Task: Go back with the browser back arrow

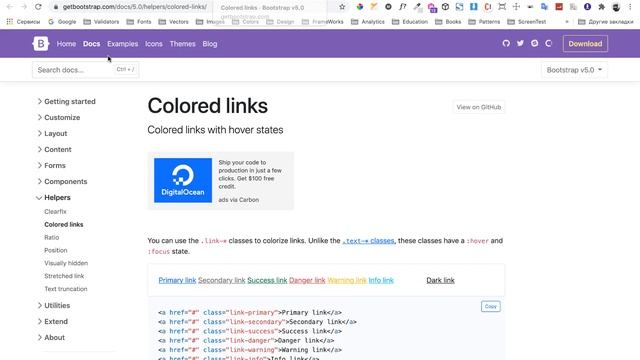Action: pyautogui.click(x=10, y=7)
